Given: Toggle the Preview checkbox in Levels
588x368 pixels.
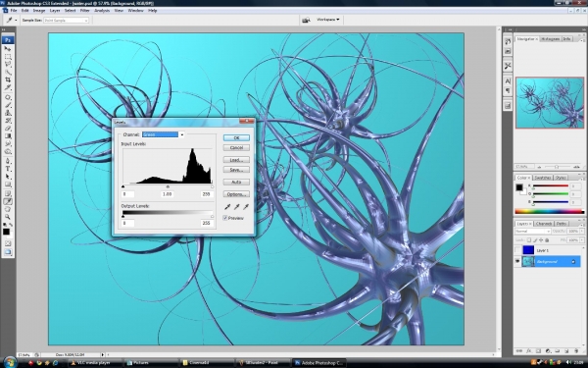Looking at the screenshot, I should point(225,218).
